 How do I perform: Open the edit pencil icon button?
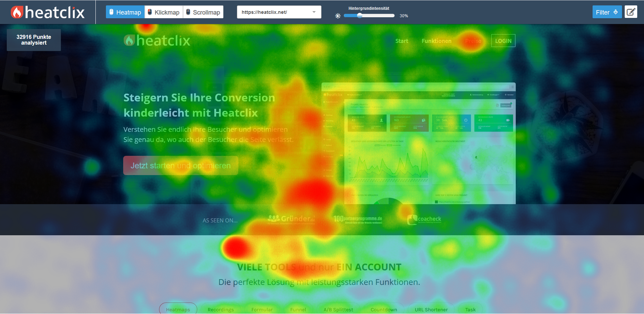click(x=631, y=12)
